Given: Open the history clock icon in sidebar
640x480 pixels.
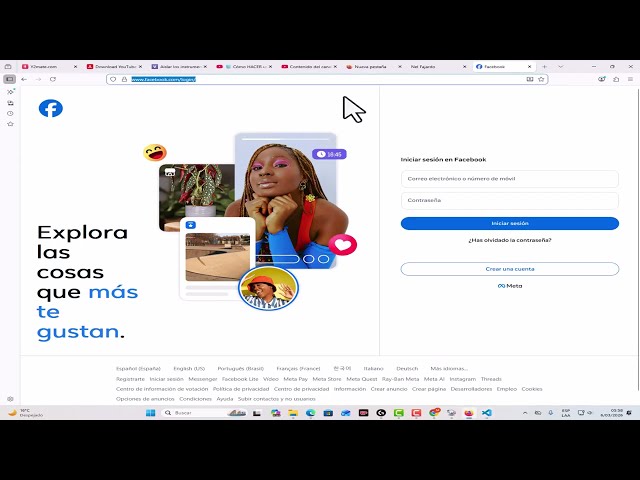Looking at the screenshot, I should click(10, 113).
